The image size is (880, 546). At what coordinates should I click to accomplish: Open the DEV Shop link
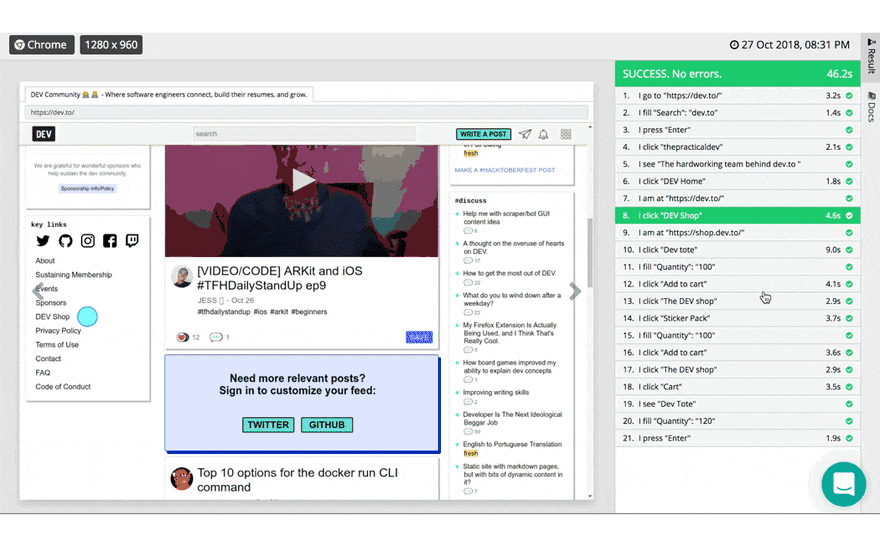(x=52, y=317)
